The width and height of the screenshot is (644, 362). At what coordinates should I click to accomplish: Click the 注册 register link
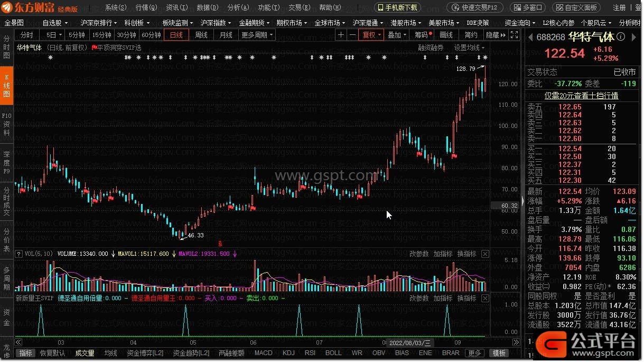(x=619, y=7)
